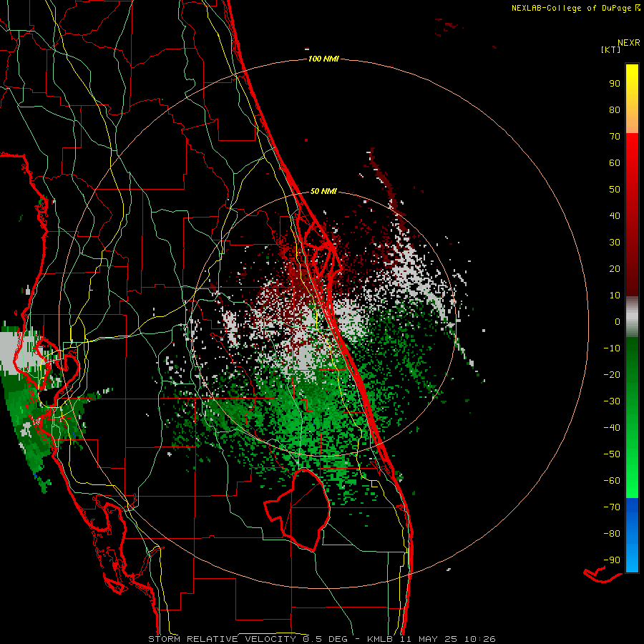This screenshot has width=644, height=644.
Task: Click the 10 value on the velocity scale
Action: (x=615, y=296)
